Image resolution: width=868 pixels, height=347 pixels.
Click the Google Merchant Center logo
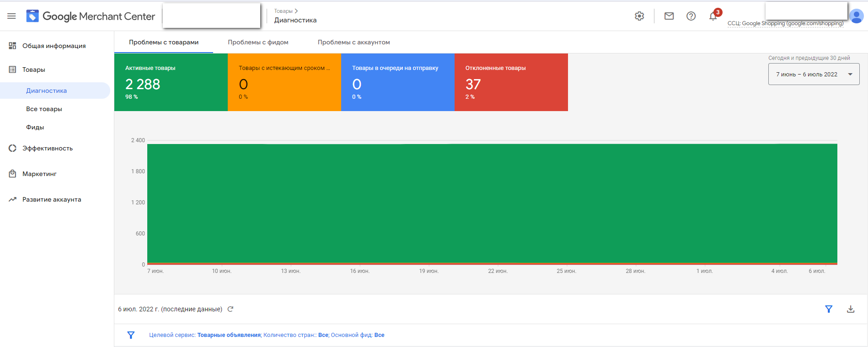pyautogui.click(x=91, y=16)
